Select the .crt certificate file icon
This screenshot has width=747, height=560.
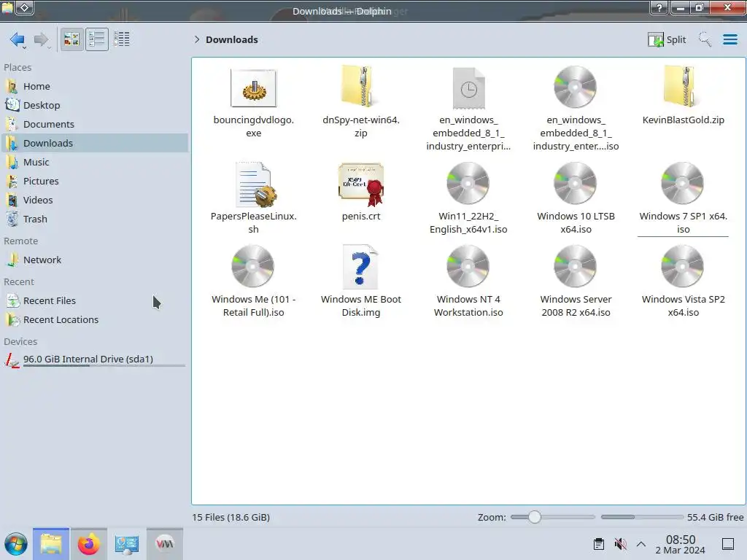point(361,184)
